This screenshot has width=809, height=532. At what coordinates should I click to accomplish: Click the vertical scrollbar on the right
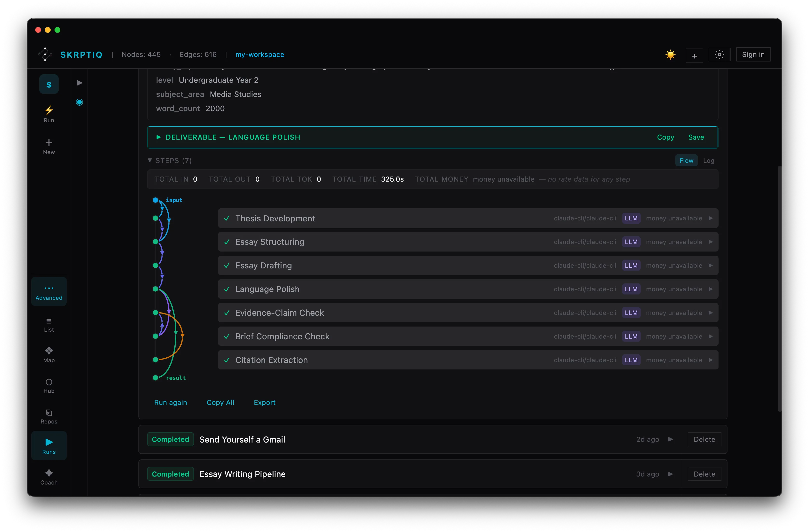coord(779,288)
